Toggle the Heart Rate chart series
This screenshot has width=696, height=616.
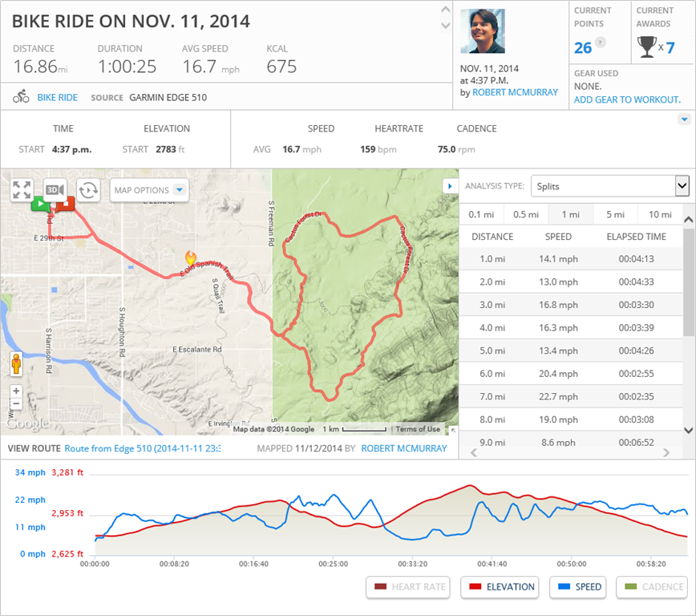point(407,587)
